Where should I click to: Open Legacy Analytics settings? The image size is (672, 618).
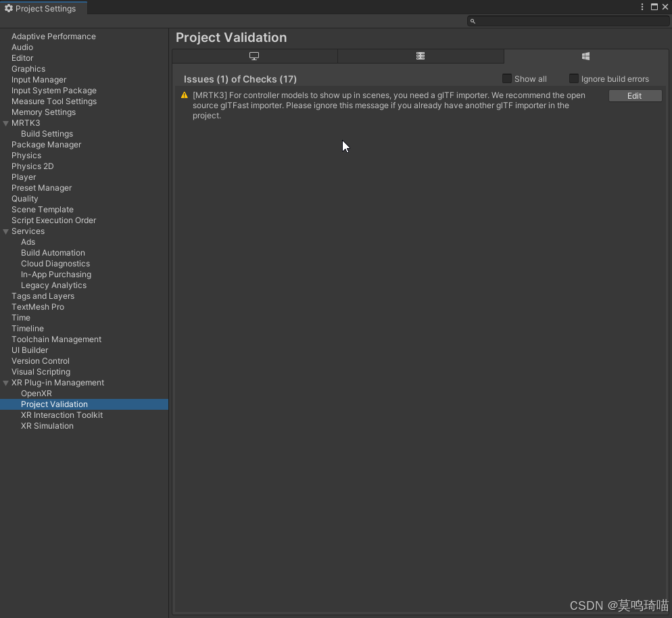tap(53, 285)
